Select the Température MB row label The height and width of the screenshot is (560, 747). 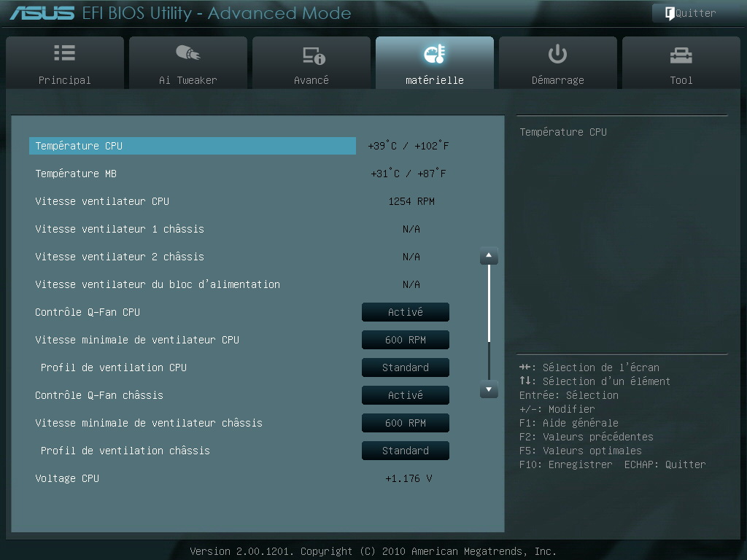(76, 174)
